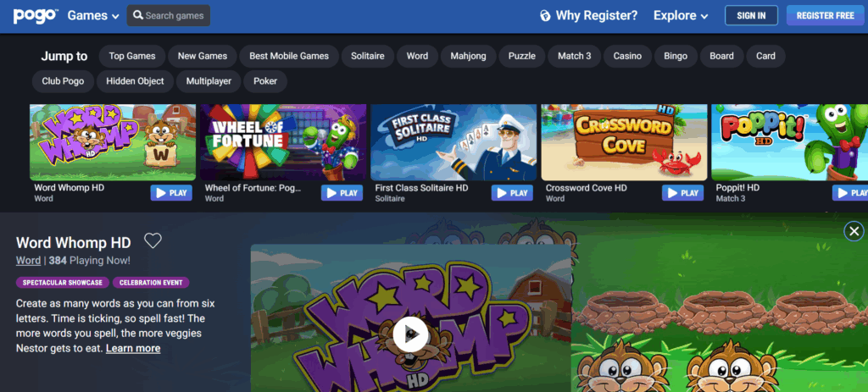Play the Word Whomp HD video preview

click(409, 334)
